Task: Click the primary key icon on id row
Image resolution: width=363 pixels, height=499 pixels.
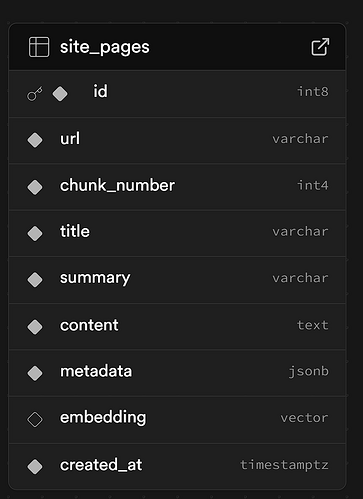Action: 35,94
